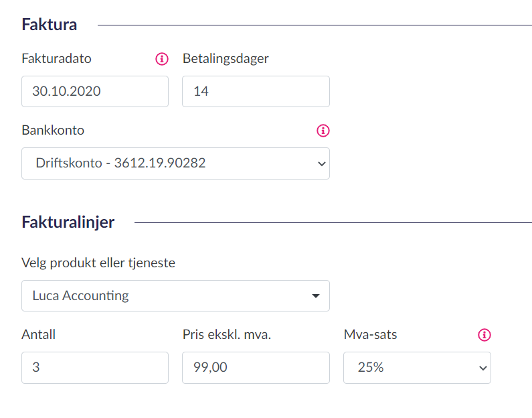Click the Pris ekskl. mva. label

pyautogui.click(x=226, y=334)
